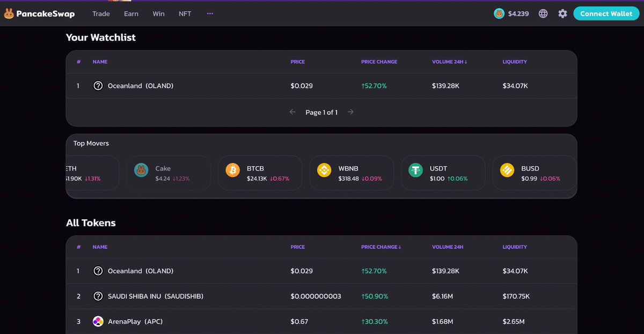Click Watchlist Oceanland volume $139.28K
This screenshot has width=644, height=334.
445,86
